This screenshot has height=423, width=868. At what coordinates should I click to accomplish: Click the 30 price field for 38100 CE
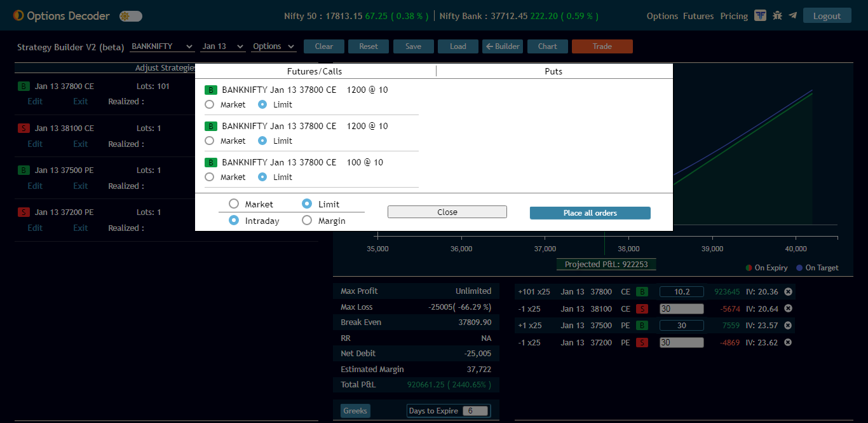pos(682,309)
